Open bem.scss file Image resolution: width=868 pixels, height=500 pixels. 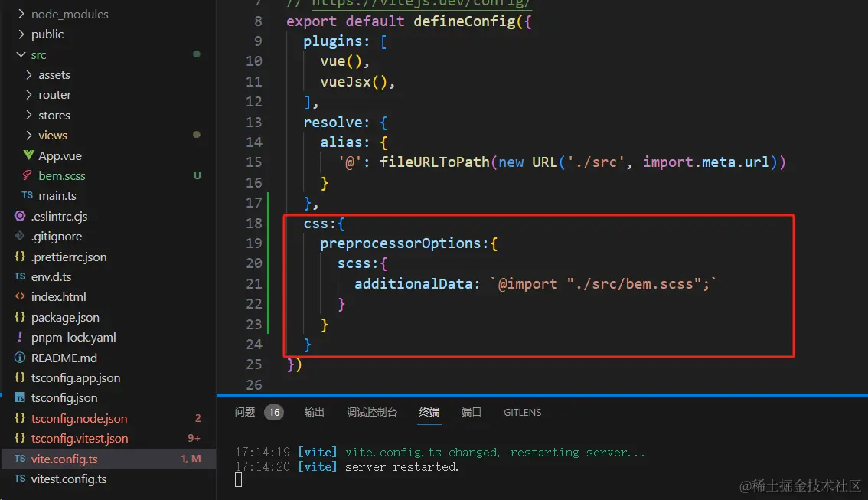click(62, 175)
